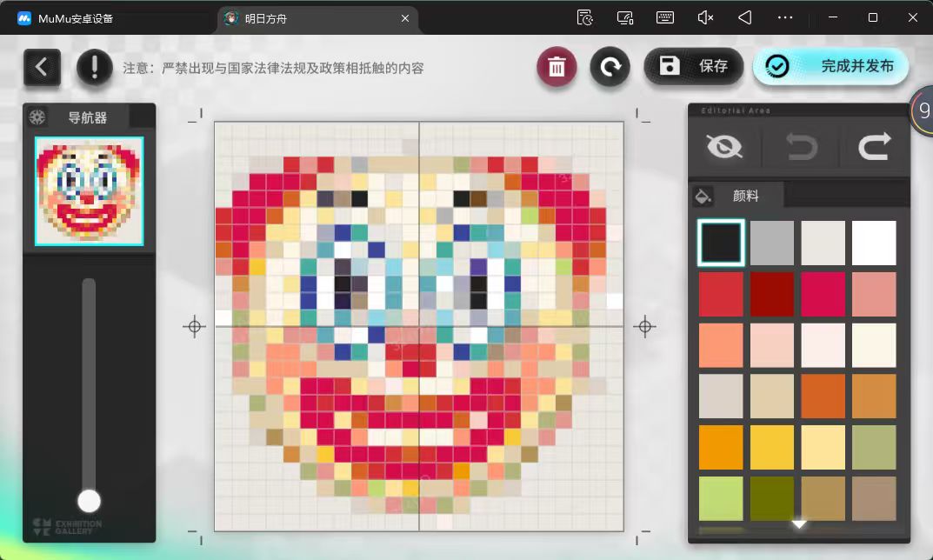The width and height of the screenshot is (933, 560).
Task: Select the black color swatch
Action: (721, 243)
